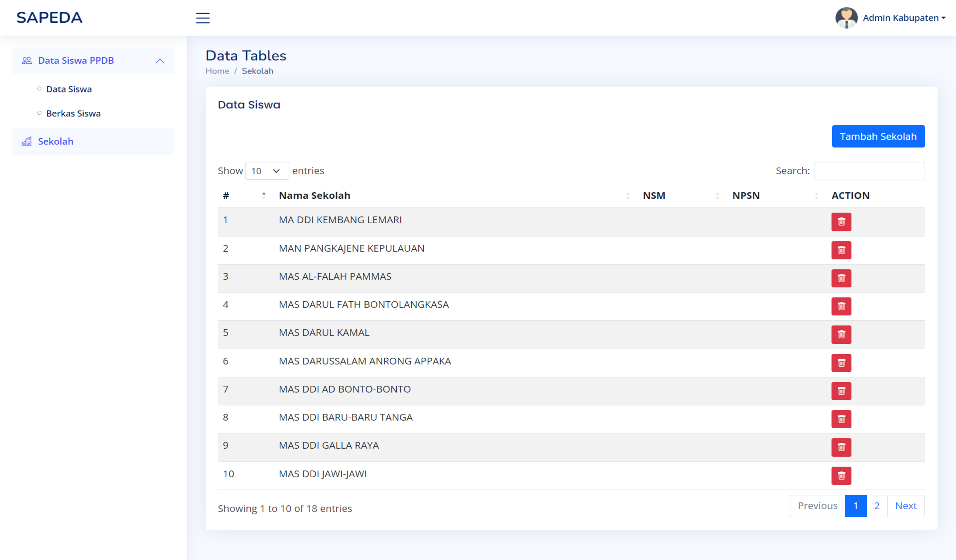The height and width of the screenshot is (560, 956).
Task: Click the admin profile avatar picture
Action: click(846, 18)
